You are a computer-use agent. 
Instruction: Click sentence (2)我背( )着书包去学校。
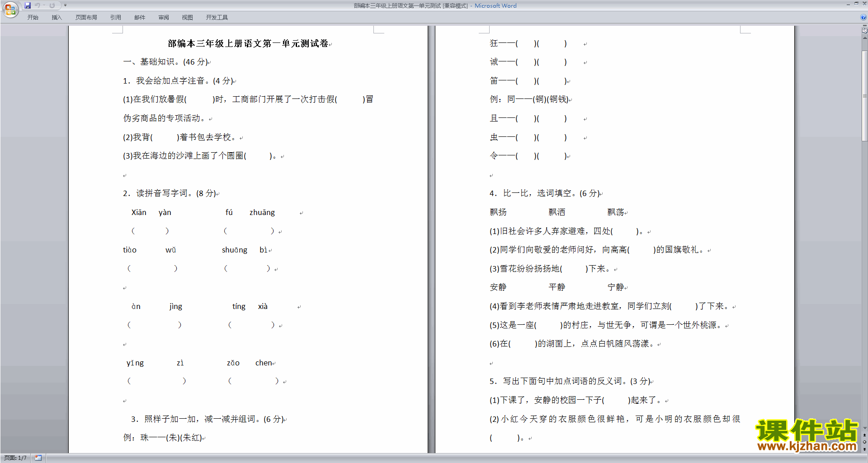pyautogui.click(x=179, y=137)
